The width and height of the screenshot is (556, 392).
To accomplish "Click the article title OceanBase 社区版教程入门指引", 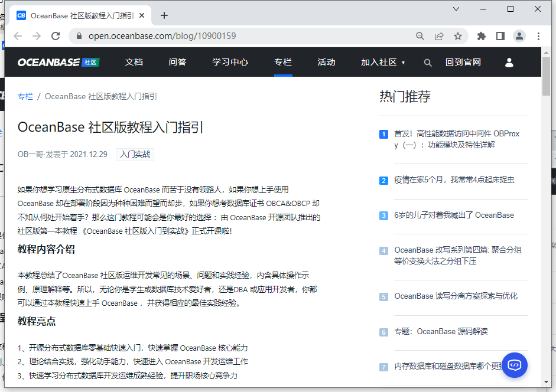I will (x=110, y=128).
